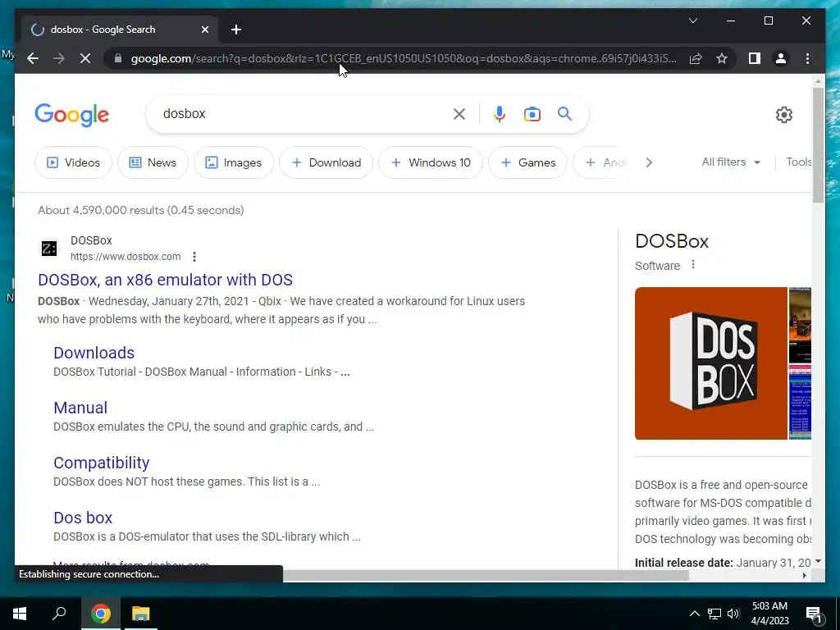
Task: Add Windows 10 filter chip
Action: pos(430,162)
